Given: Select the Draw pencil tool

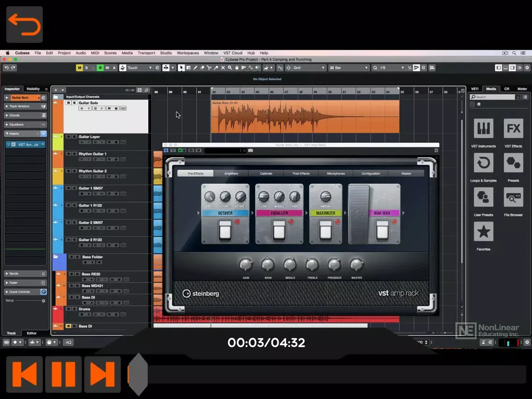Looking at the screenshot, I should 195,68.
